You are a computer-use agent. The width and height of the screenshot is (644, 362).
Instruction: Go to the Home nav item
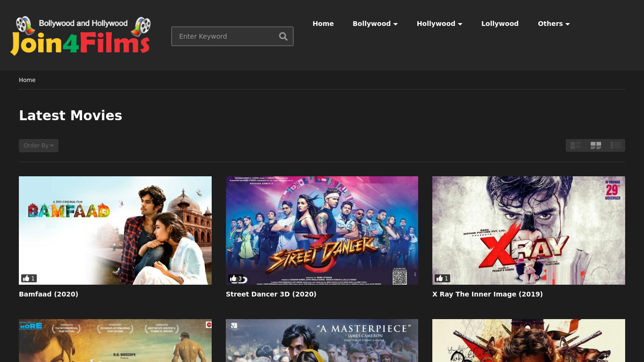point(323,24)
